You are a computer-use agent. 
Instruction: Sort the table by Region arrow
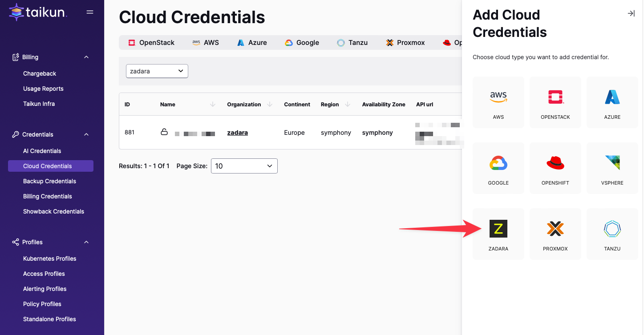tap(348, 105)
